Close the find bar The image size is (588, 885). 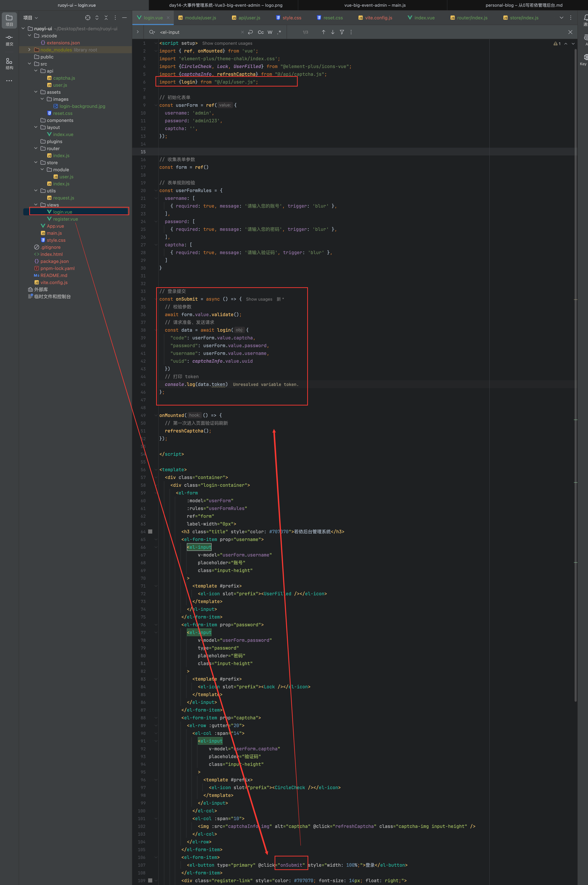[x=570, y=32]
